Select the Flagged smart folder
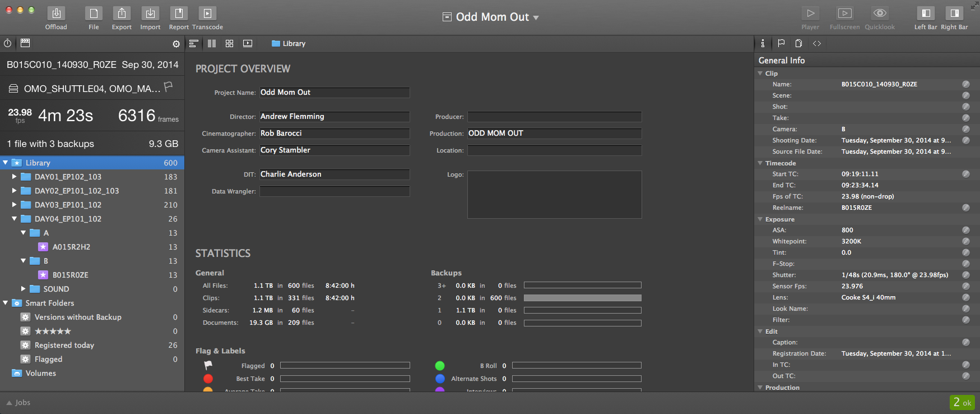Image resolution: width=980 pixels, height=414 pixels. (92, 359)
